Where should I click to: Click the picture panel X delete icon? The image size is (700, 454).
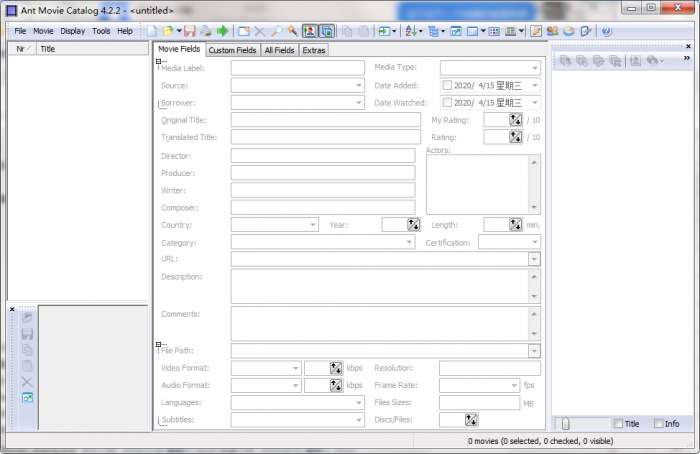click(27, 382)
